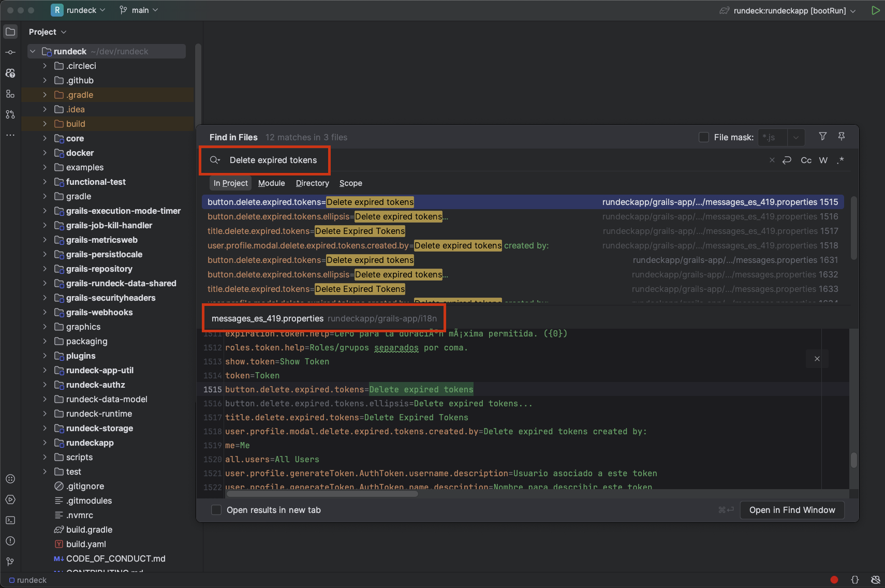Viewport: 885px width, 588px height.
Task: Switch to Scope tab
Action: [x=350, y=183]
